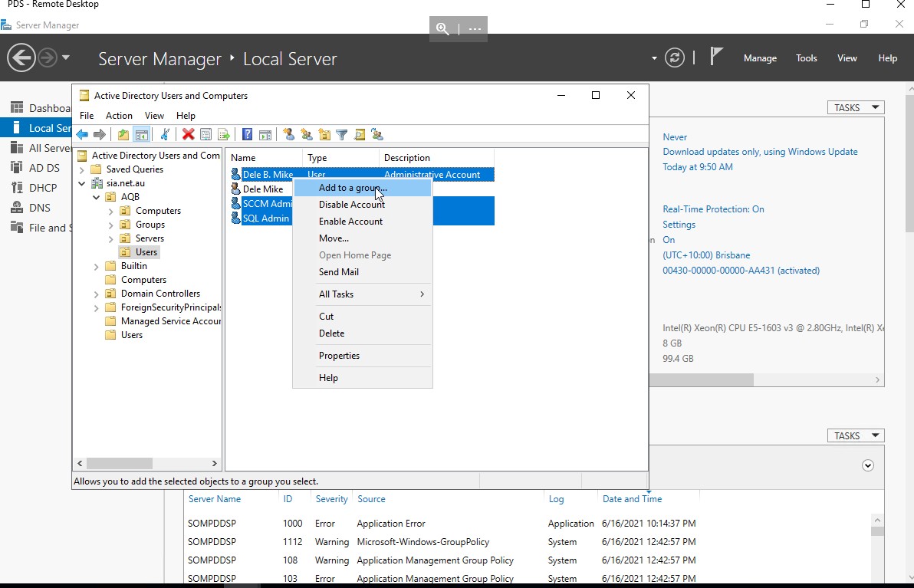Click the Real-Time Protection: On link

click(x=713, y=209)
